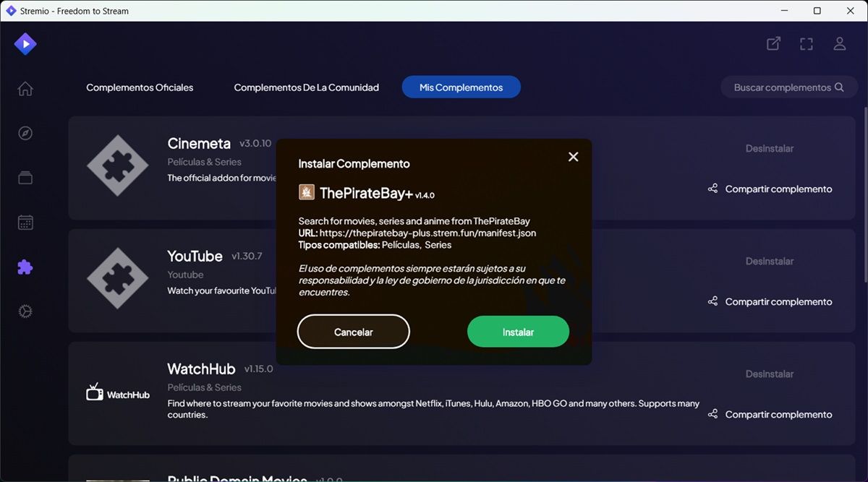The width and height of the screenshot is (868, 482).
Task: Switch to Complementos Oficiales tab
Action: (x=140, y=87)
